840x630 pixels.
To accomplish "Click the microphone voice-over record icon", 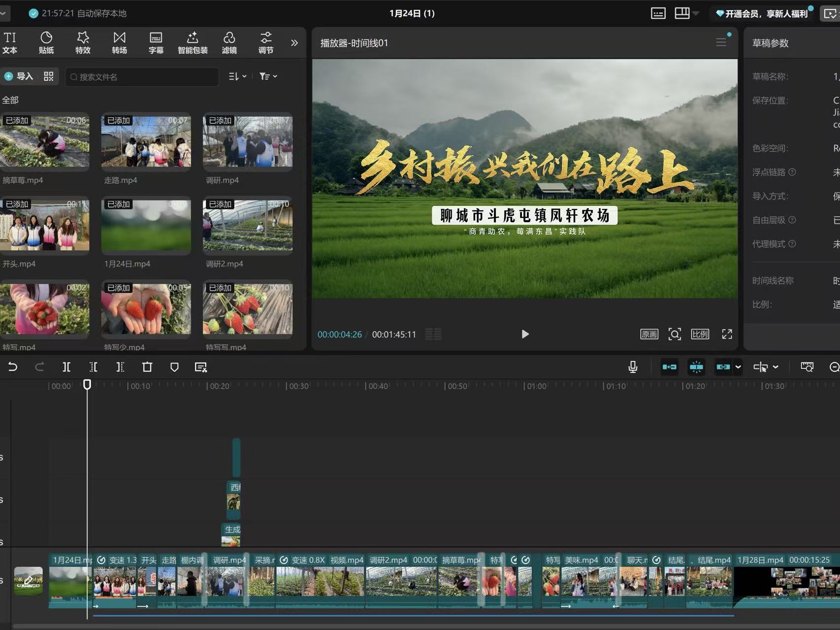I will (x=633, y=367).
